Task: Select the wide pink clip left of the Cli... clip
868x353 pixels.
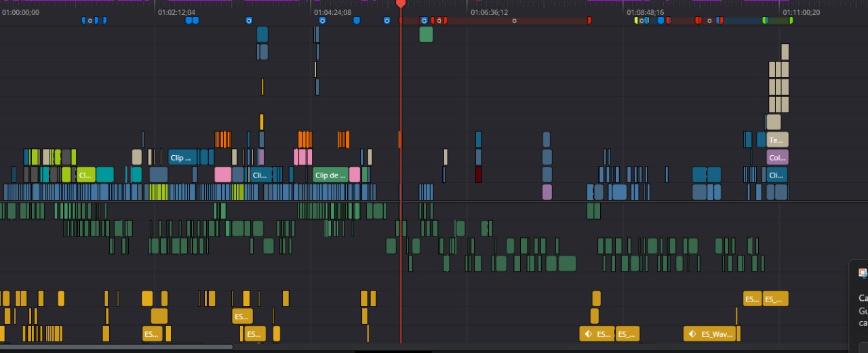Action: [x=223, y=175]
